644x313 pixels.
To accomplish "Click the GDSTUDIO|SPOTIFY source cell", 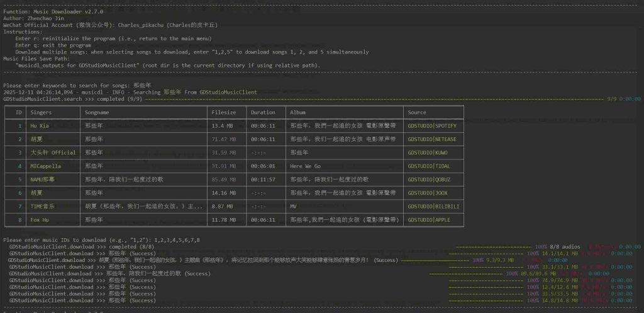I will [432, 126].
